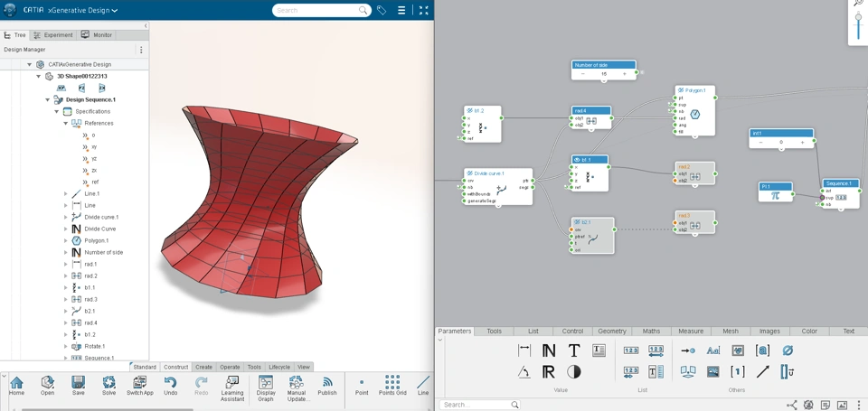Increase Number of side with the plus button
Viewport: 868px width, 411px height.
(625, 73)
